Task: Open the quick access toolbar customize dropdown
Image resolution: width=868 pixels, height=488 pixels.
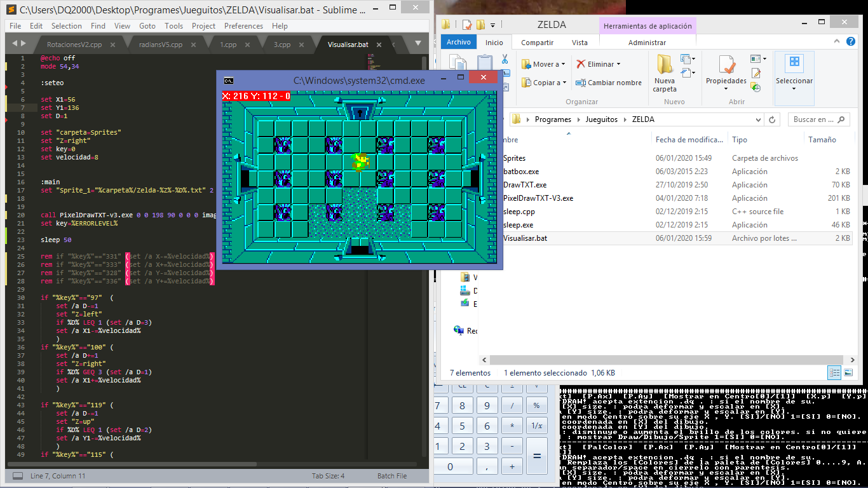Action: click(494, 25)
